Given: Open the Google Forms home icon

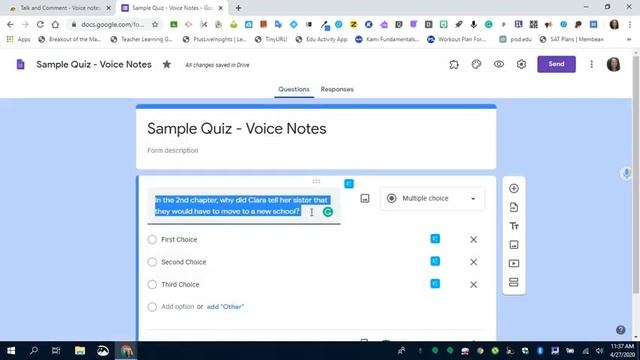Looking at the screenshot, I should click(x=20, y=64).
